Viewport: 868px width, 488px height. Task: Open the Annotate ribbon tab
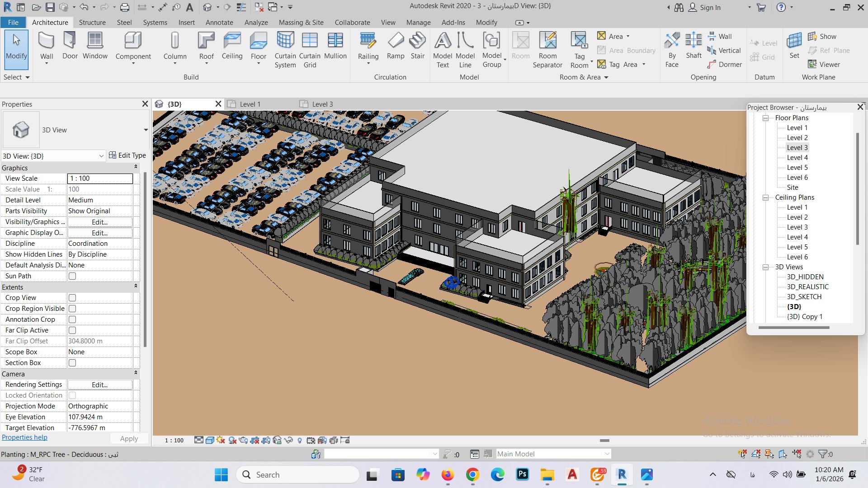click(219, 22)
